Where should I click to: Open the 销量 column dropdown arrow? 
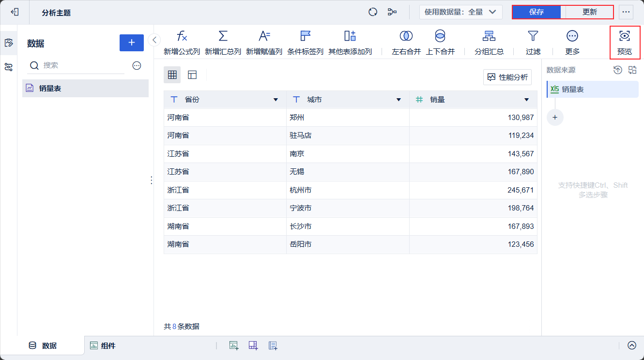coord(526,100)
